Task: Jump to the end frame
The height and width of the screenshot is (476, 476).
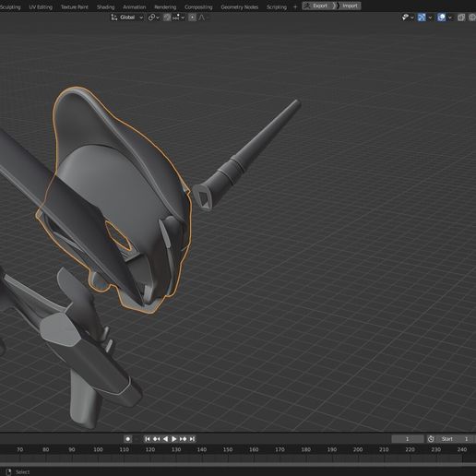Action: [192, 439]
